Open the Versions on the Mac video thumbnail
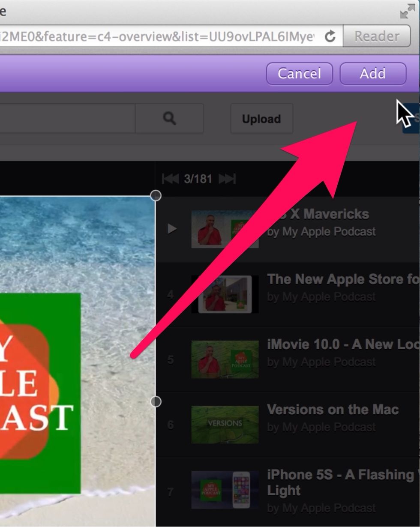 coord(225,424)
